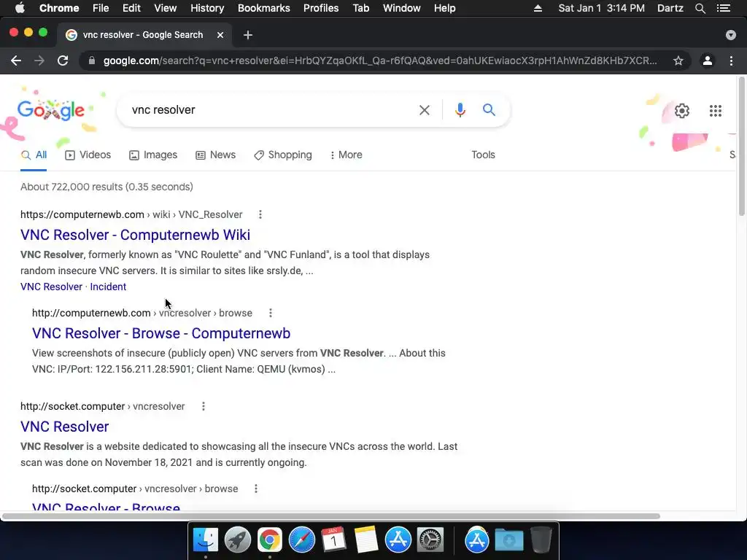Close the vnc resolver tab
The image size is (747, 560).
[x=220, y=35]
